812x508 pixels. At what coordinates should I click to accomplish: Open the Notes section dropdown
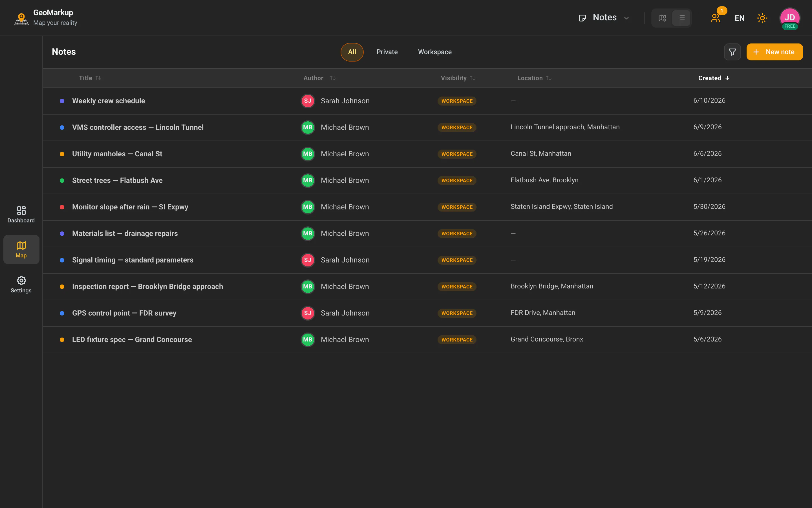pos(604,18)
